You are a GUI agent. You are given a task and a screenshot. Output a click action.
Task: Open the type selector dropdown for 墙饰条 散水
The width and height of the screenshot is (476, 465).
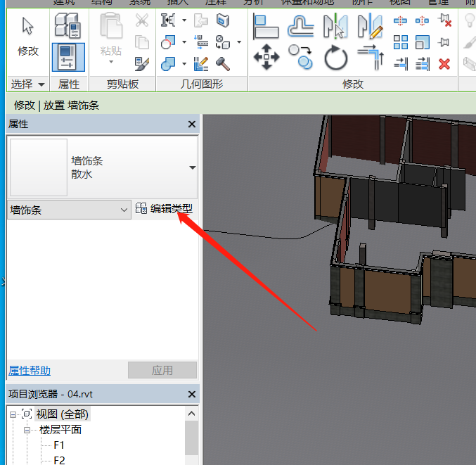192,167
